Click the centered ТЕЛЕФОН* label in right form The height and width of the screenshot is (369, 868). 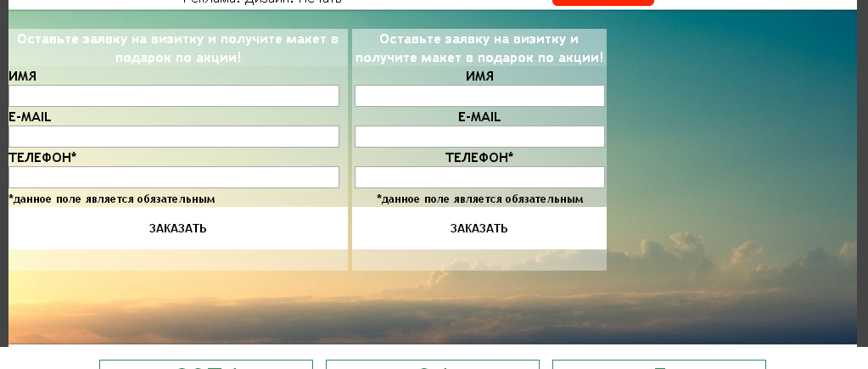tap(479, 158)
